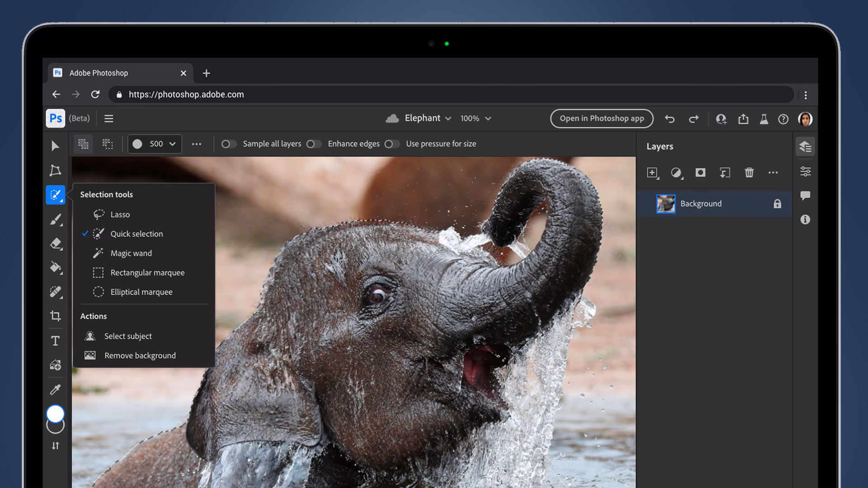868x488 pixels.
Task: Select Magic wand from Selection tools menu
Action: (x=131, y=253)
